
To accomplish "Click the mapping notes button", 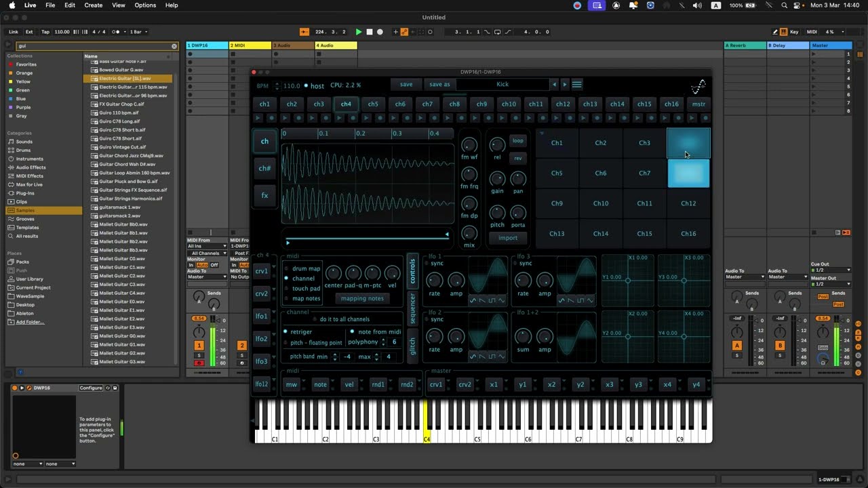I will 362,298.
